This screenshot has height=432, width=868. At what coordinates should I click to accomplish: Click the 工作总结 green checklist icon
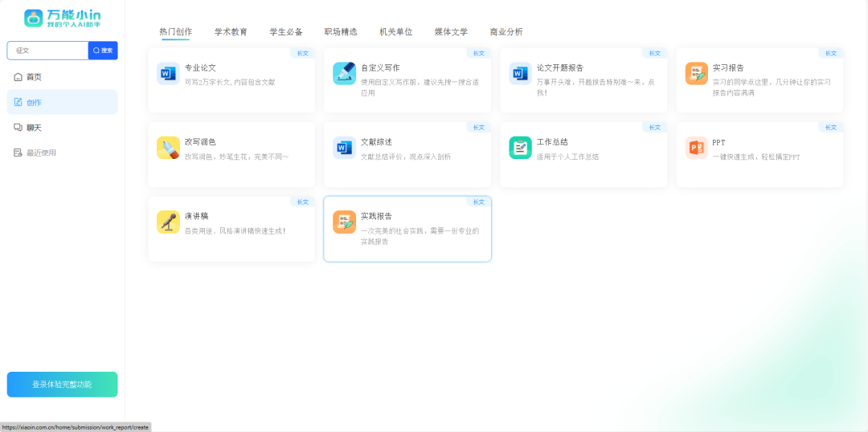tap(520, 148)
